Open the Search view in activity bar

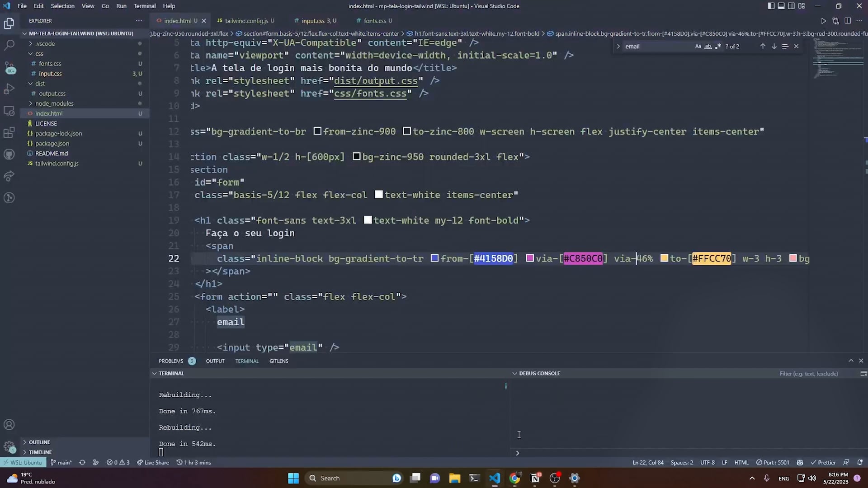click(9, 45)
